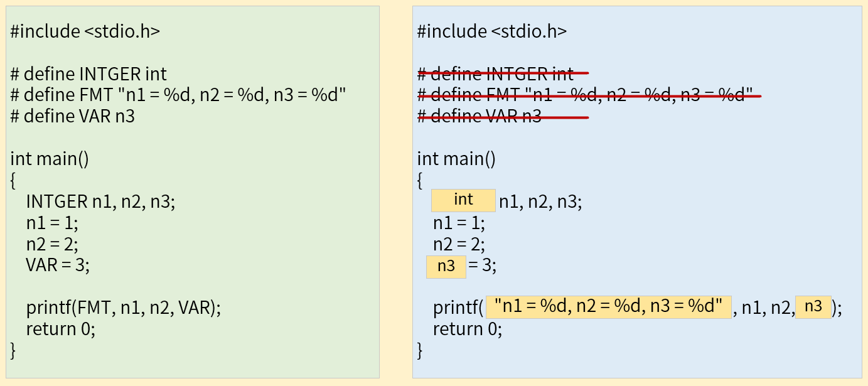
Task: Click '# define INTGER int' in green panel
Action: tap(88, 74)
